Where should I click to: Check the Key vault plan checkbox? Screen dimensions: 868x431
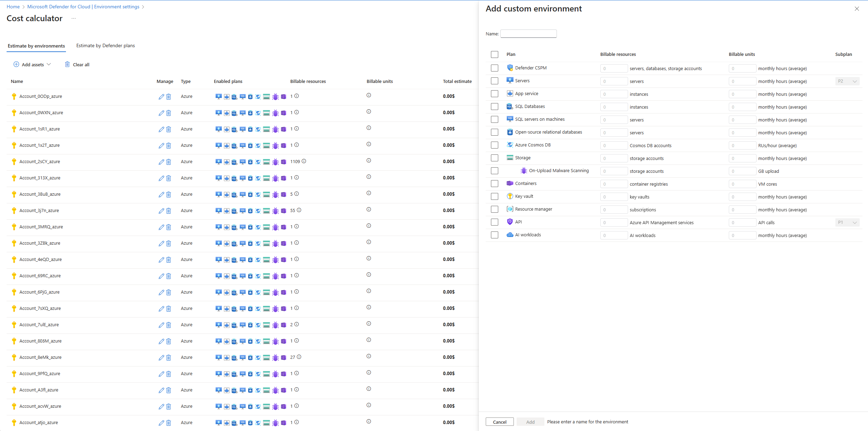[x=494, y=196]
